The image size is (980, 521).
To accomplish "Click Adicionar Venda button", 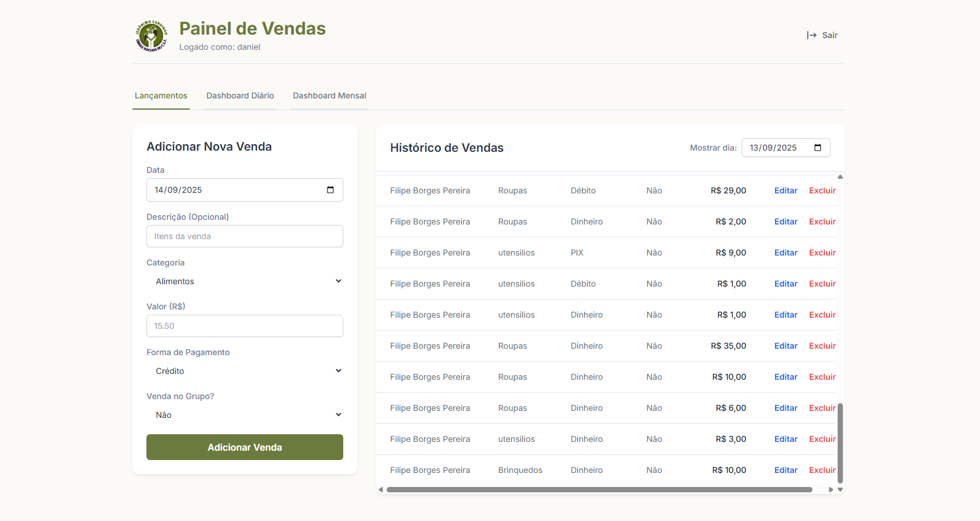I will coord(245,447).
